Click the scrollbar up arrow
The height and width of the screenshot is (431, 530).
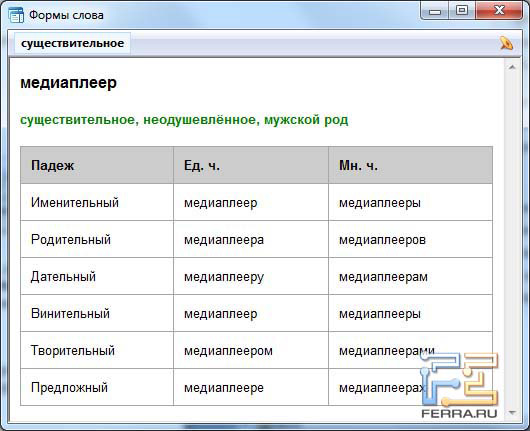tap(512, 67)
